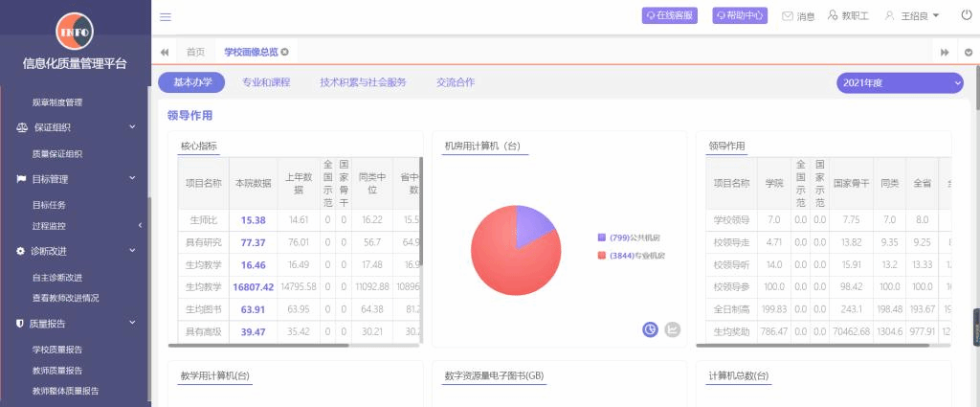This screenshot has height=407, width=980.
Task: Open tab options circle-arrow icon
Action: [969, 52]
